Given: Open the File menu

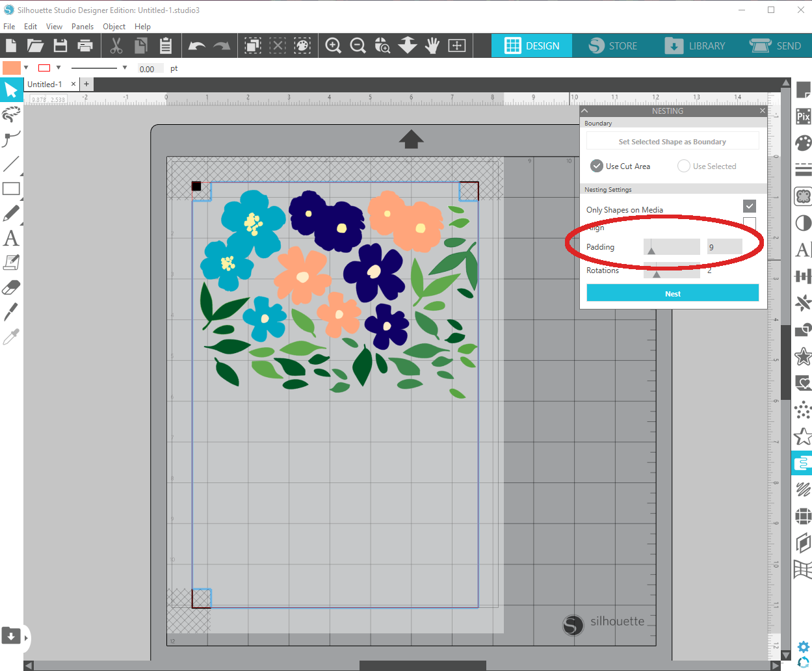Looking at the screenshot, I should 9,27.
